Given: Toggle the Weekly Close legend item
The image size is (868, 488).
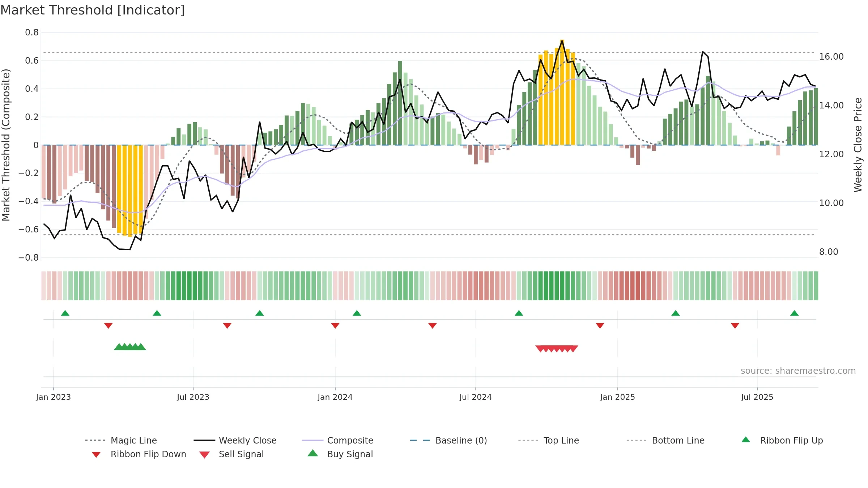Looking at the screenshot, I should coord(235,440).
